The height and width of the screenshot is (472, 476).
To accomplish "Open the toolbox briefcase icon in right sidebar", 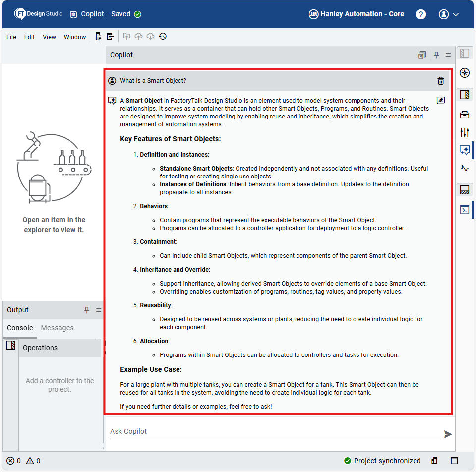I will (x=465, y=115).
